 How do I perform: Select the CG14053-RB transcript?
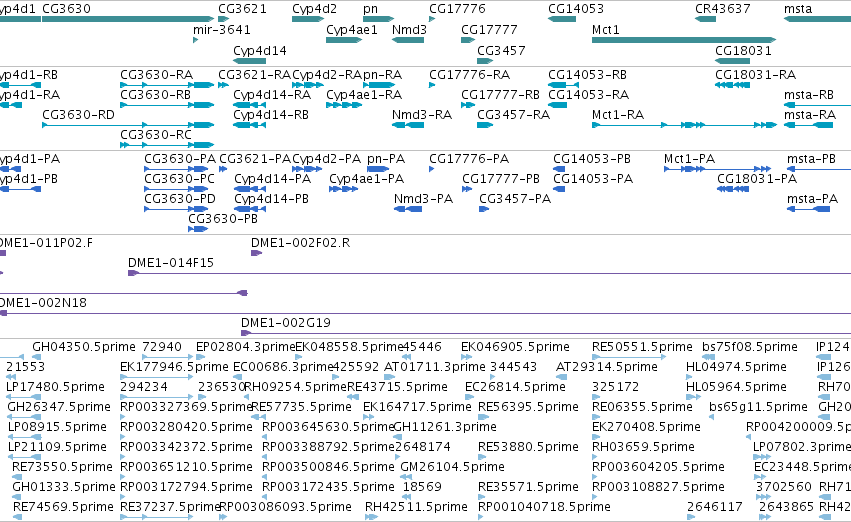coord(563,85)
